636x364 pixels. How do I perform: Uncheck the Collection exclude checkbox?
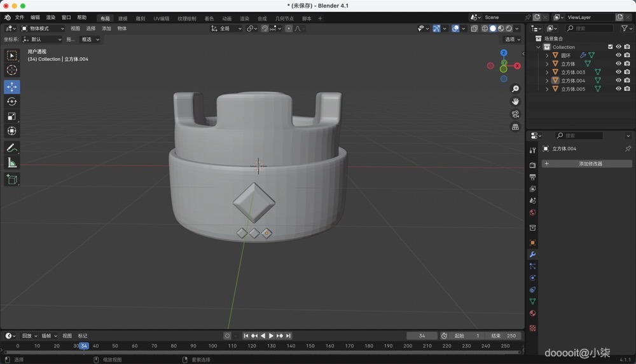[x=611, y=47]
